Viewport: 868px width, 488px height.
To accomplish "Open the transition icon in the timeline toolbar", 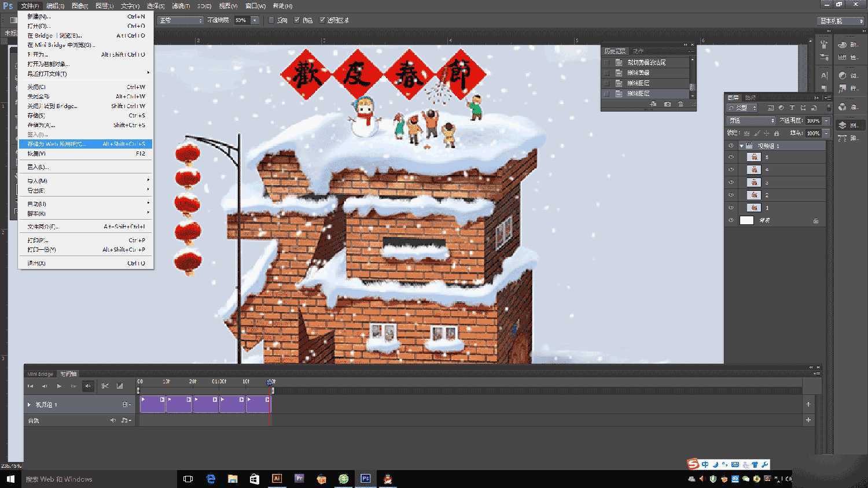I will (119, 386).
